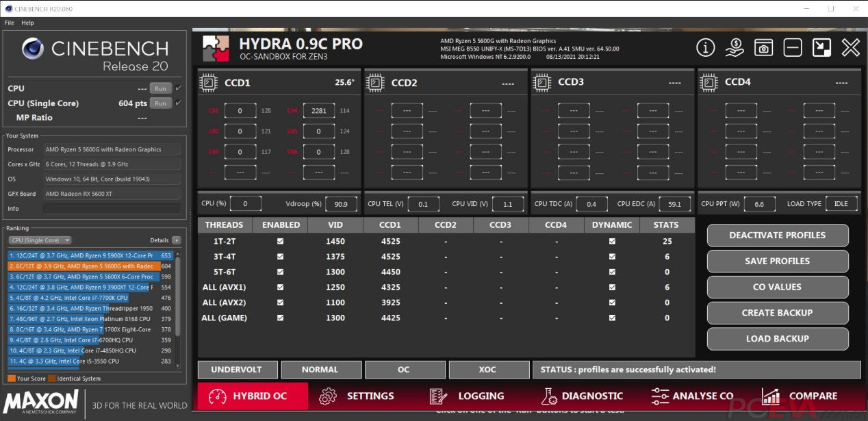Uncheck the CPU Single Core test checkbox
Image resolution: width=868 pixels, height=421 pixels.
(x=179, y=103)
